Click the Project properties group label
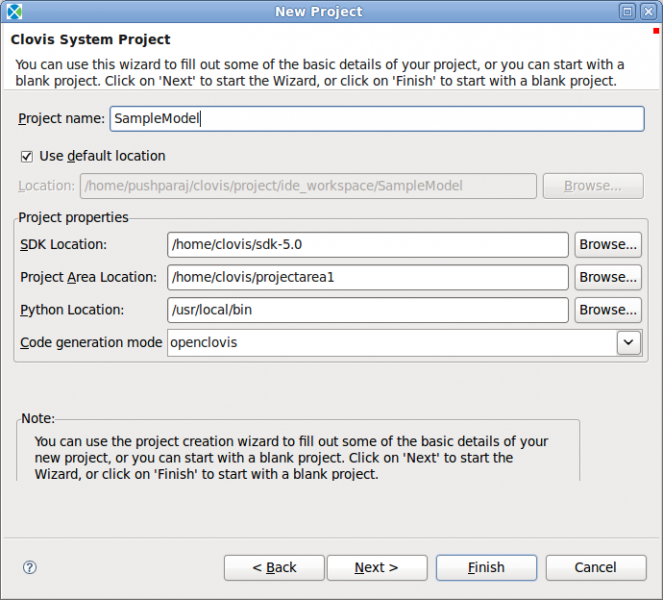This screenshot has height=600, width=663. [x=74, y=217]
